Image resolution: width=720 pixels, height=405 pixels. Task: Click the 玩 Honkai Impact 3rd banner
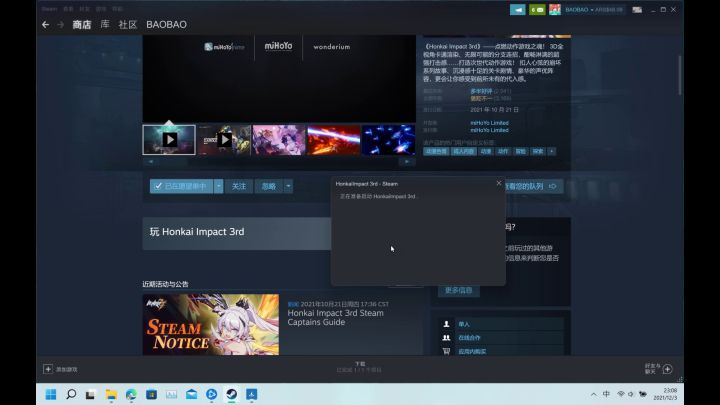click(236, 233)
